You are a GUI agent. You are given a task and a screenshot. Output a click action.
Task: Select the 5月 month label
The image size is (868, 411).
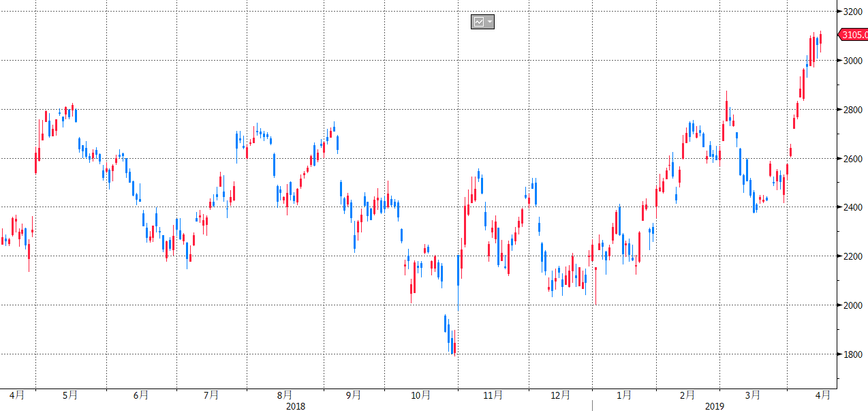69,395
